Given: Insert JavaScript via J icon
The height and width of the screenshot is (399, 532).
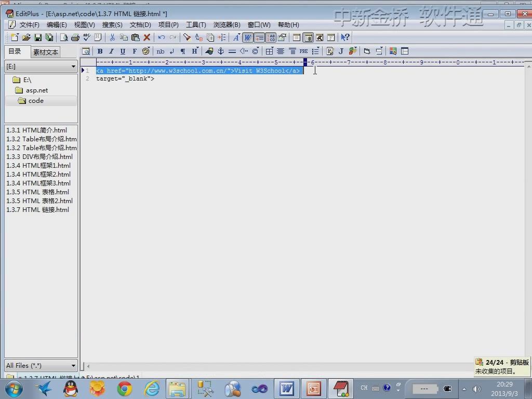Looking at the screenshot, I should [x=341, y=51].
